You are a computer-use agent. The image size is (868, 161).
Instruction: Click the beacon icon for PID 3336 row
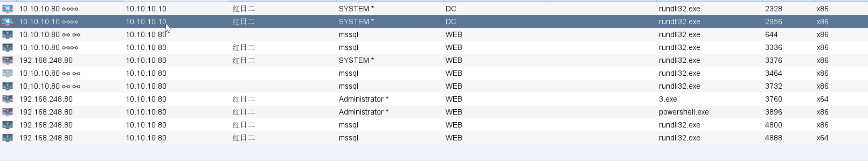click(x=7, y=47)
